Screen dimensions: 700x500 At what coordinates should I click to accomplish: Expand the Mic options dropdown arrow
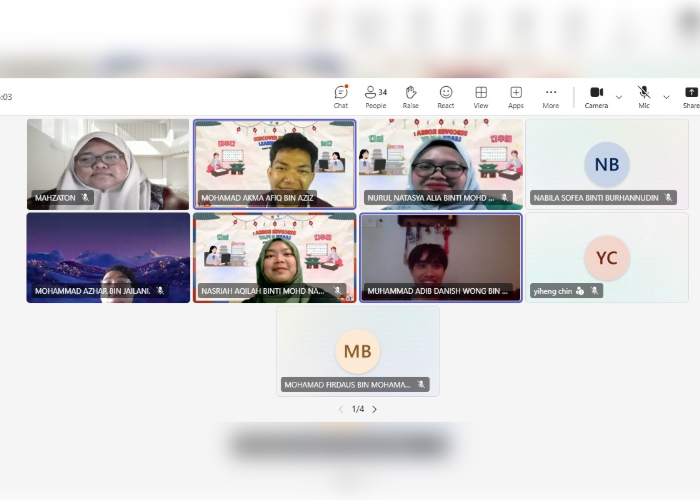[666, 97]
